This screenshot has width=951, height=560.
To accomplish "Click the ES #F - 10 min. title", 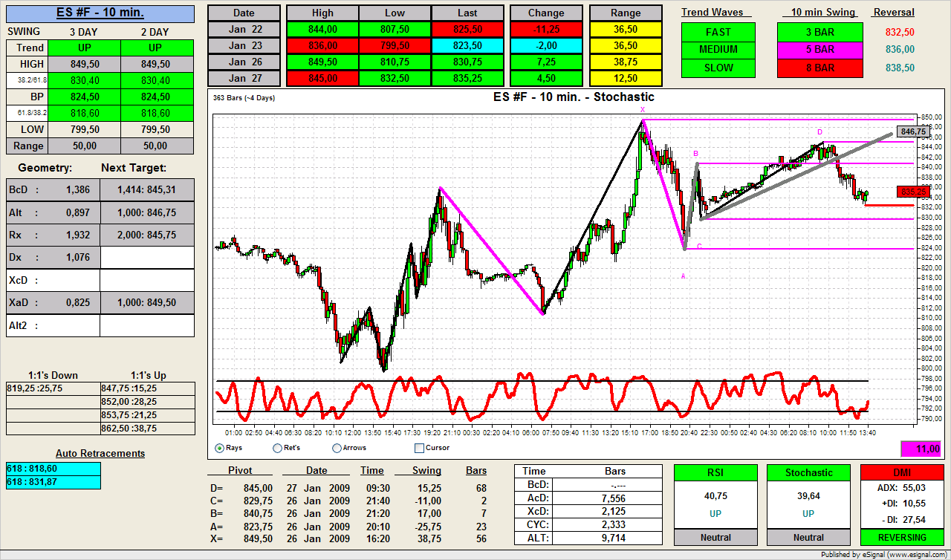I will coord(100,13).
